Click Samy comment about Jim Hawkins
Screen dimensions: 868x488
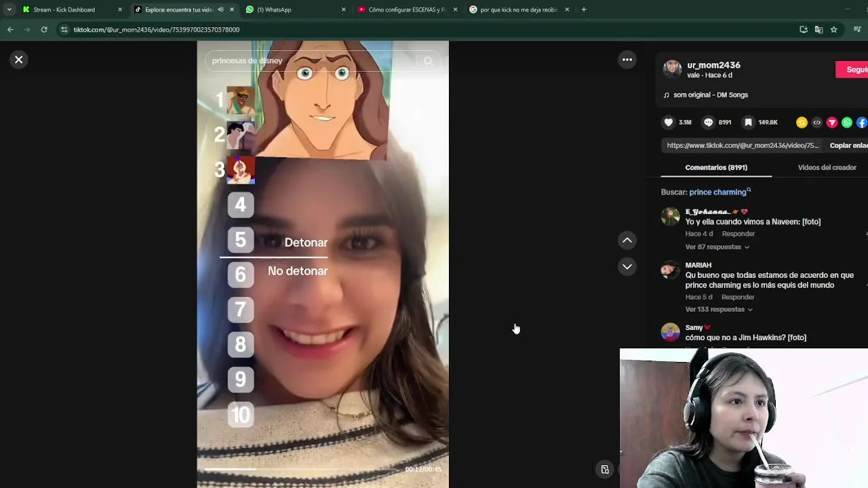[746, 338]
